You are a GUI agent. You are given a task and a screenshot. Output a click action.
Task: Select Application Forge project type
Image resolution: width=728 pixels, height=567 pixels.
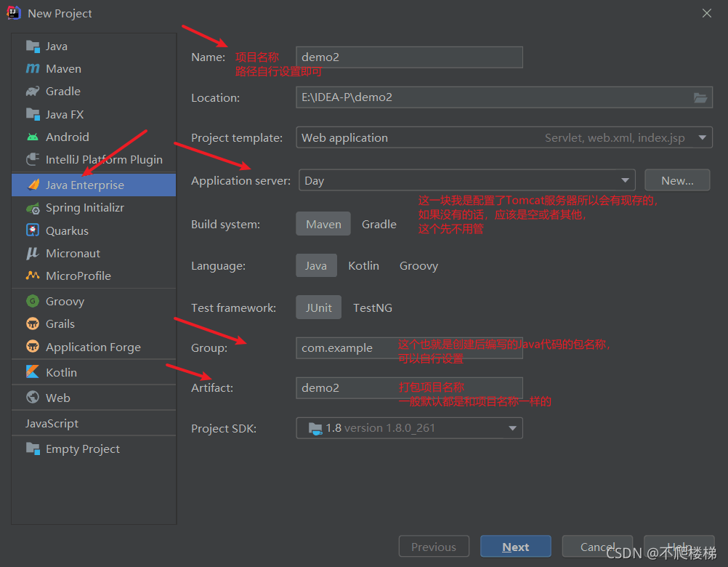[x=94, y=347]
